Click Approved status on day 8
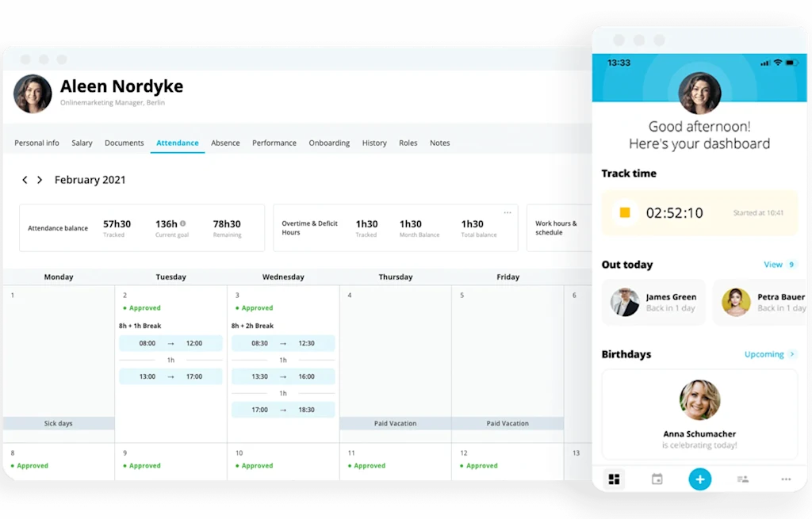This screenshot has width=812, height=519. [29, 466]
